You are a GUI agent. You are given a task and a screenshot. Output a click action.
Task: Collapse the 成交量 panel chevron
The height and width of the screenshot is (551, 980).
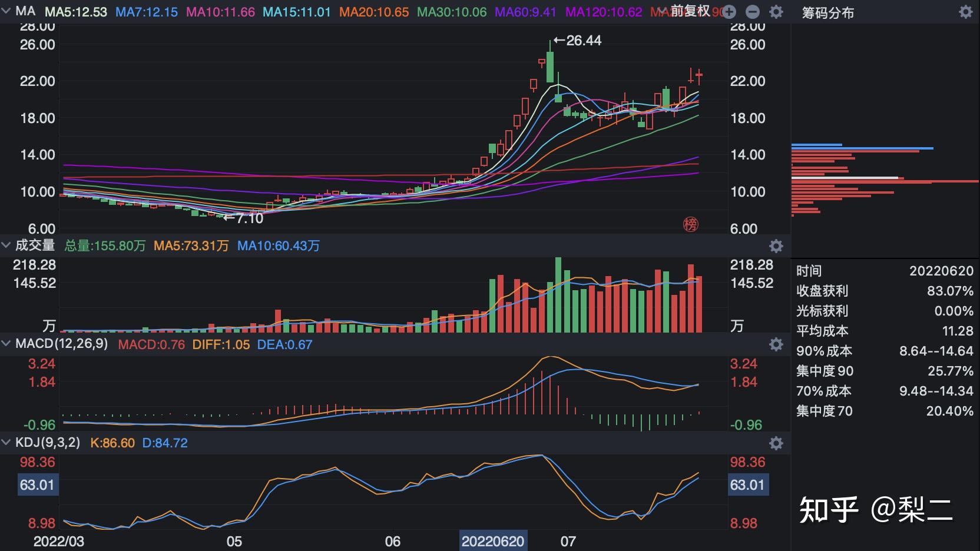tap(6, 245)
